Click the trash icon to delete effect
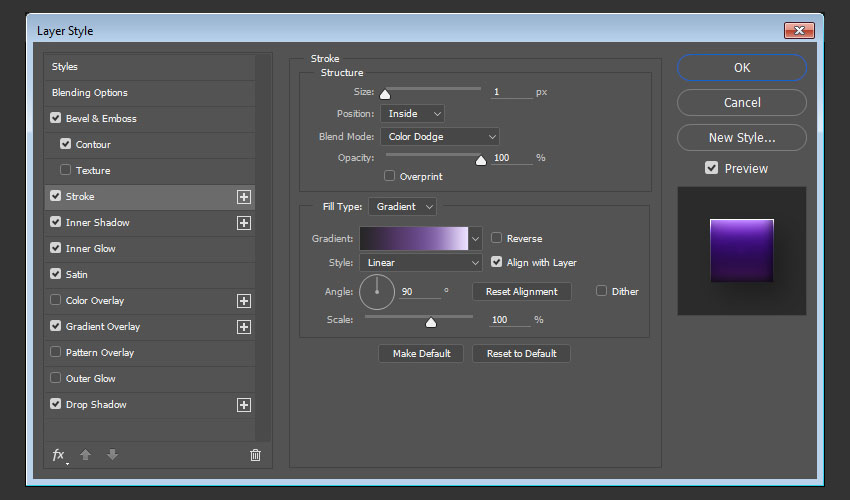The width and height of the screenshot is (850, 500). 255,455
